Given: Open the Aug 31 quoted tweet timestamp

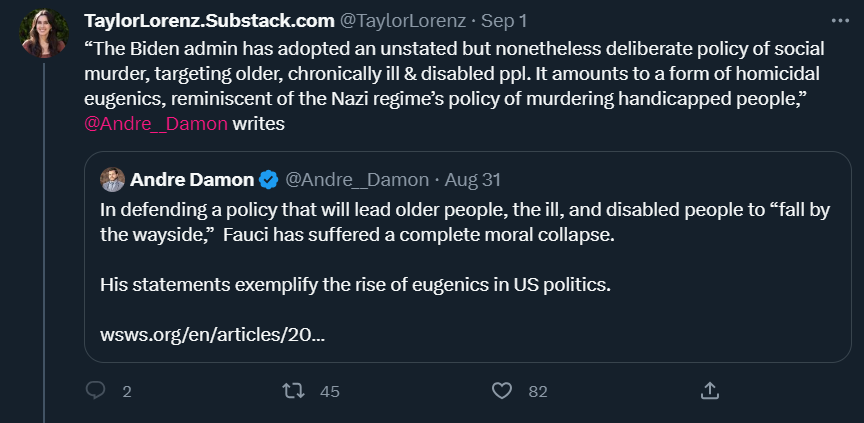Looking at the screenshot, I should 472,180.
